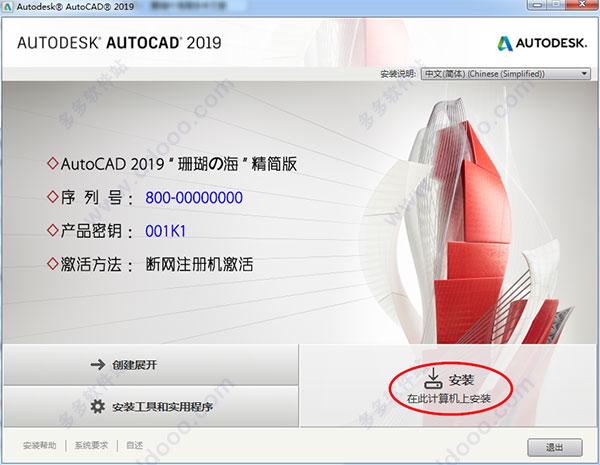
Task: Click the 激活方法 label
Action: (x=96, y=264)
